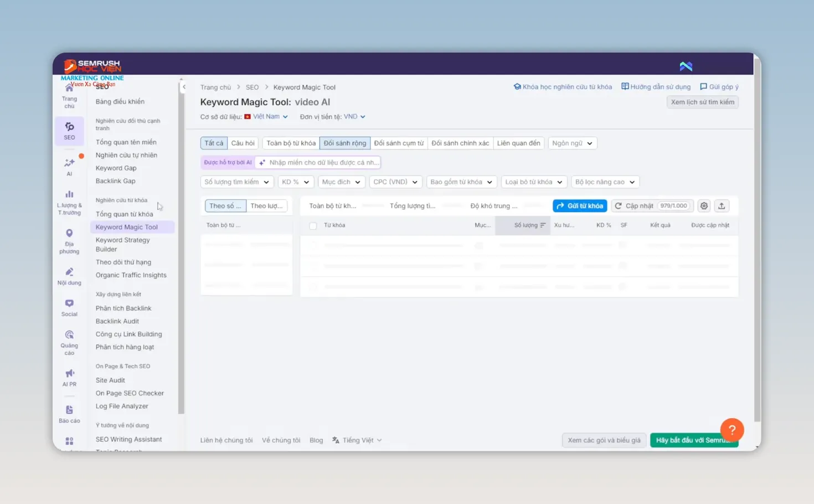Open Tổng quan từ khóa in sidebar
This screenshot has width=814, height=504.
click(124, 214)
